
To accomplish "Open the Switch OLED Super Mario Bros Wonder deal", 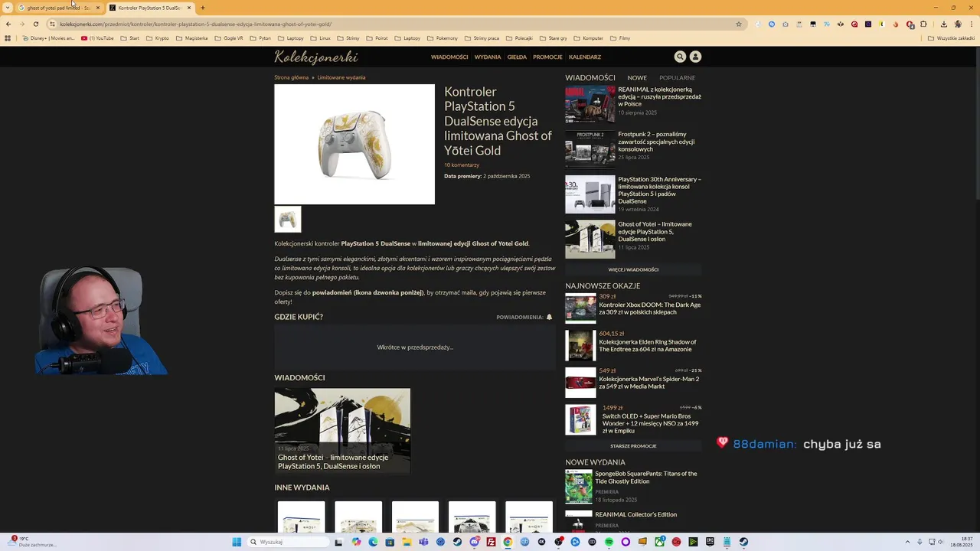I will click(x=650, y=423).
